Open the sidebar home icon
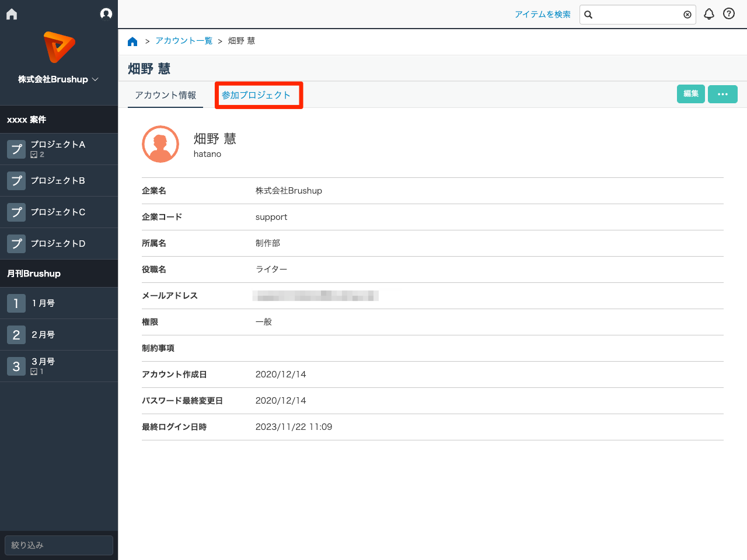The width and height of the screenshot is (747, 560). (12, 14)
